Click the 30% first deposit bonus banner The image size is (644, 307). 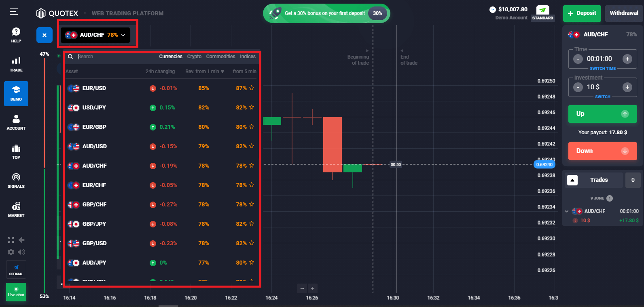click(x=326, y=13)
